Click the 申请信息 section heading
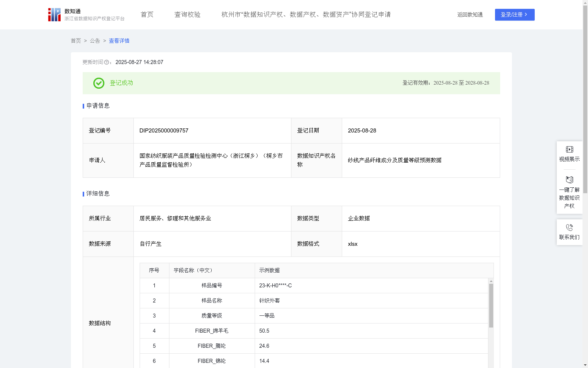 98,106
